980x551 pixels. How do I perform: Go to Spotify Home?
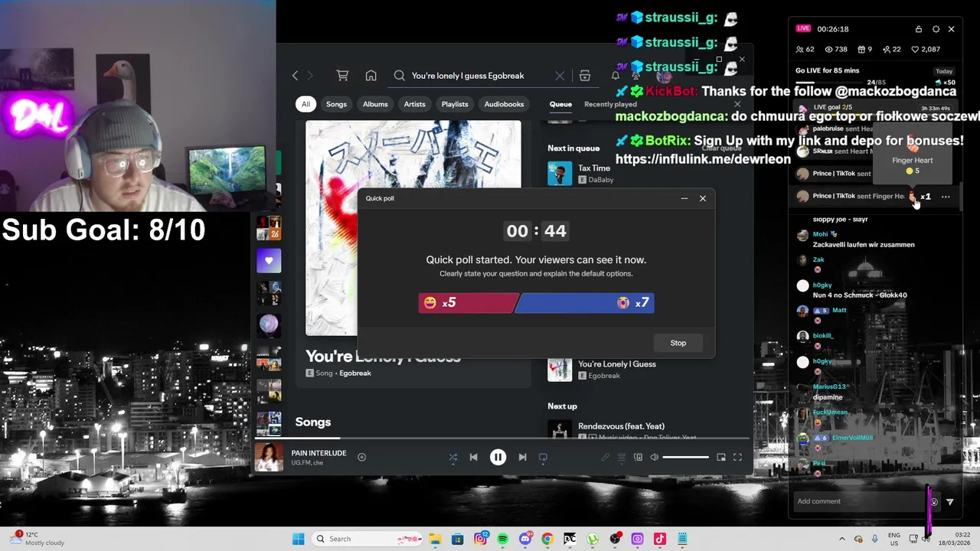pyautogui.click(x=371, y=76)
